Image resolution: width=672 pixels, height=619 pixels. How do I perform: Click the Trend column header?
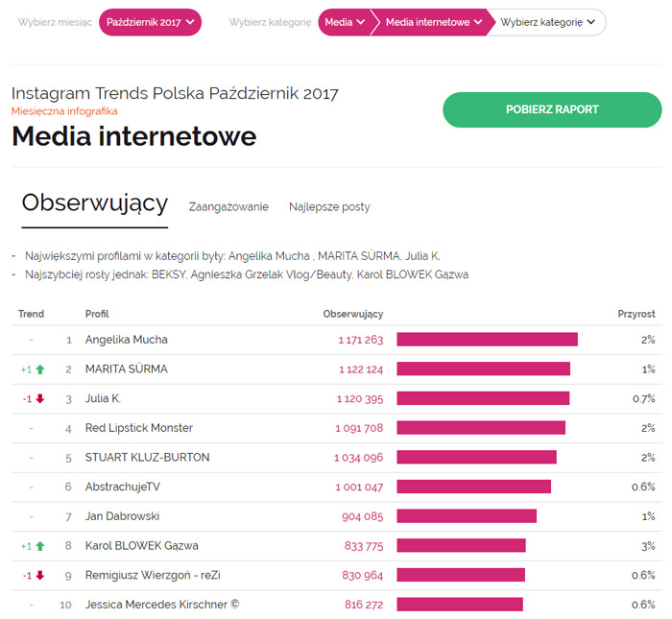pyautogui.click(x=31, y=314)
